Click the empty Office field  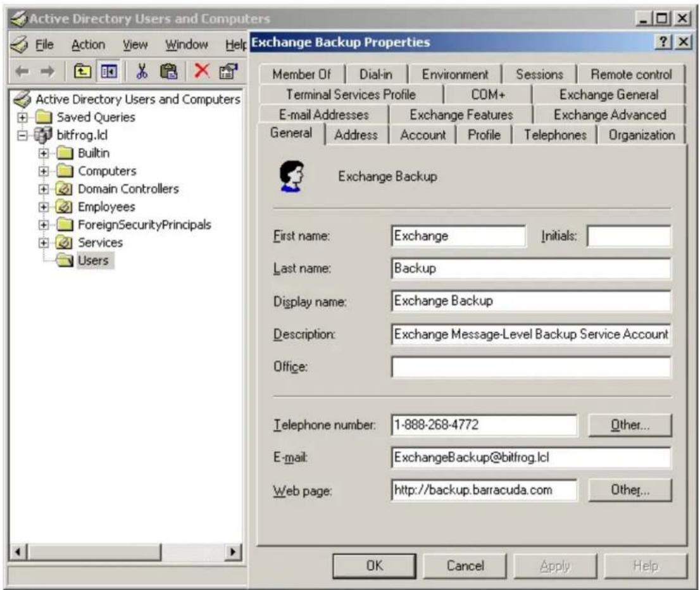click(x=531, y=367)
